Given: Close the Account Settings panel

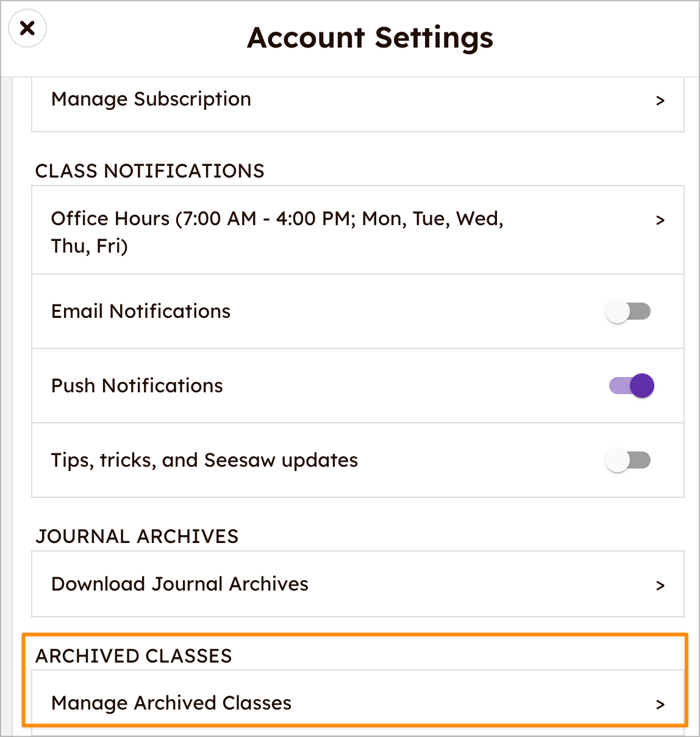Looking at the screenshot, I should click(x=27, y=28).
